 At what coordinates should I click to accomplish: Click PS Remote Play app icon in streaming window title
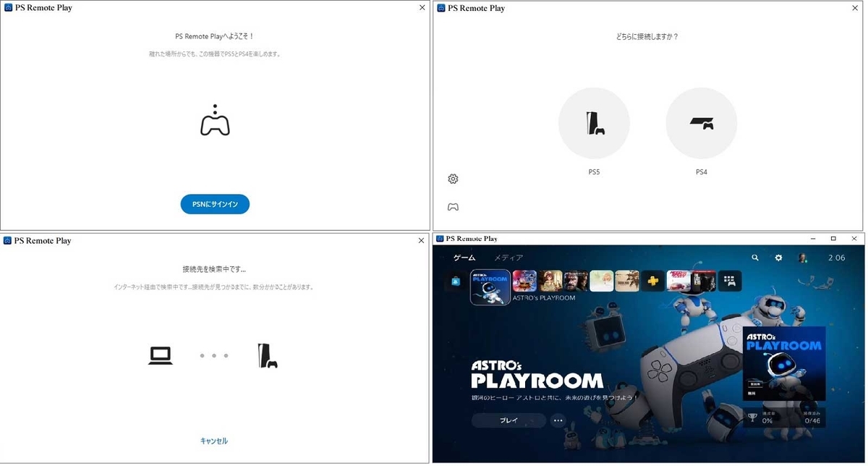(x=439, y=238)
